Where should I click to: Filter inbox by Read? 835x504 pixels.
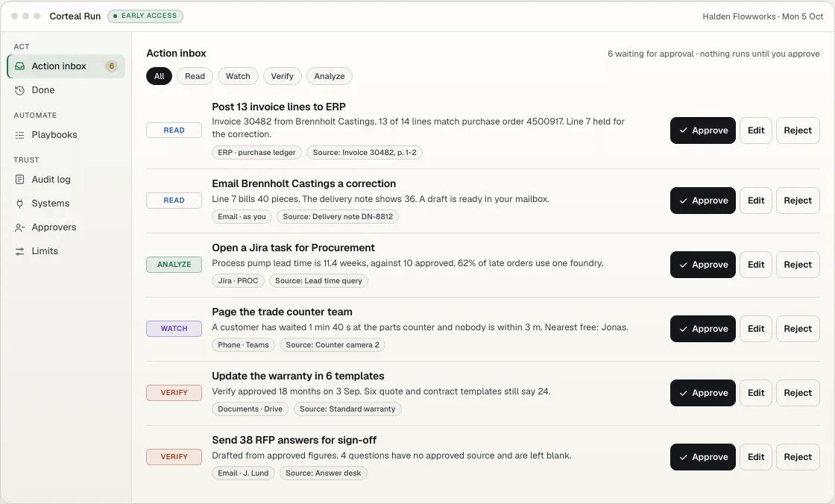[195, 76]
